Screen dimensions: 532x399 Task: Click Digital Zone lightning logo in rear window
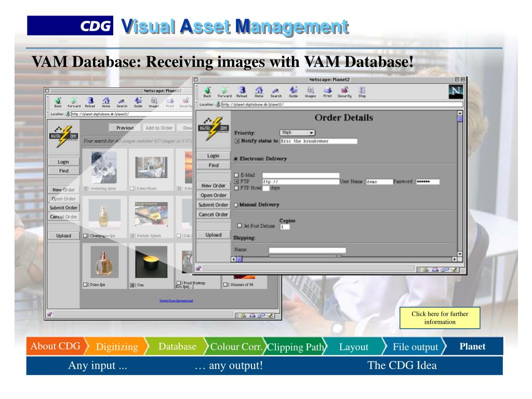pyautogui.click(x=64, y=137)
